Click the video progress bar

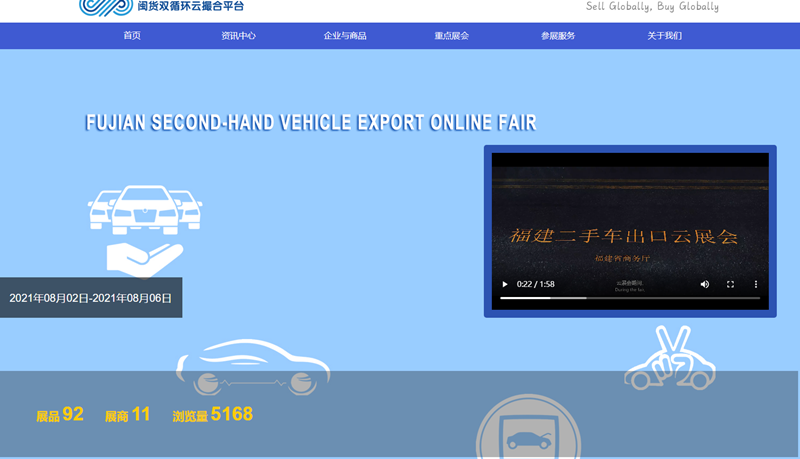629,298
